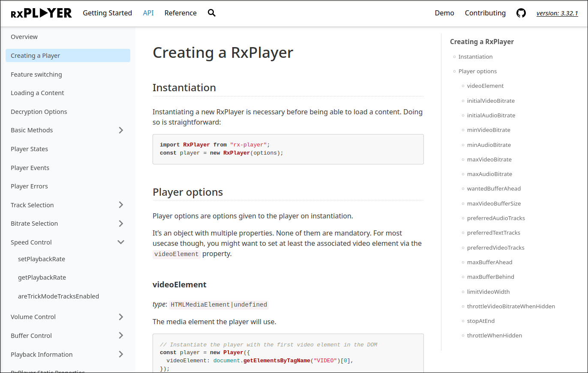Viewport: 588px width, 373px height.
Task: Click the Speed Control sidebar label
Action: (31, 242)
